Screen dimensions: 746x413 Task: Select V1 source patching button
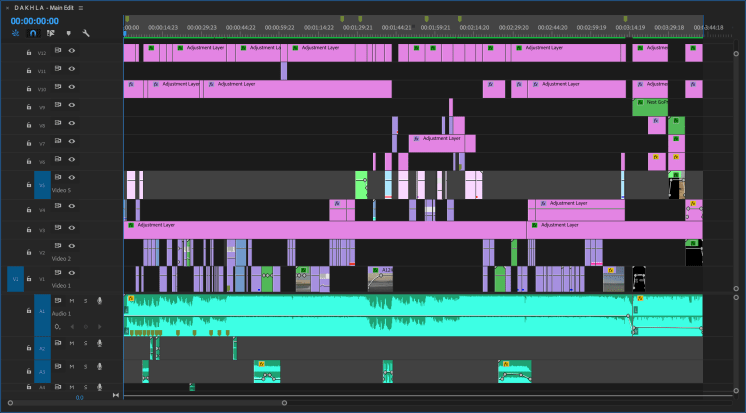coord(15,277)
